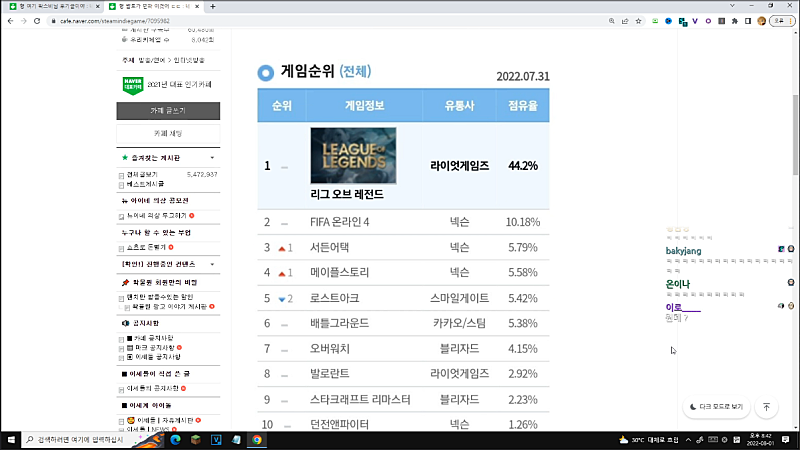This screenshot has width=800, height=450.
Task: Open 전체글보기 board link
Action: click(x=142, y=174)
